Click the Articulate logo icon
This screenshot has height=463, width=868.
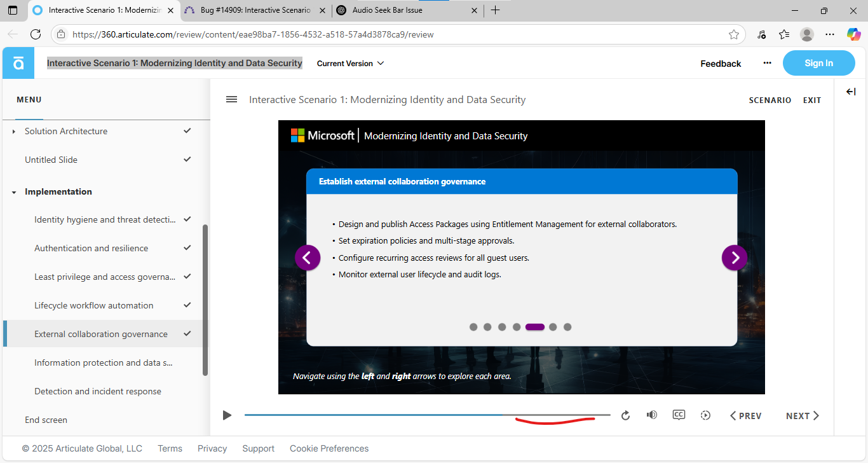(x=18, y=63)
